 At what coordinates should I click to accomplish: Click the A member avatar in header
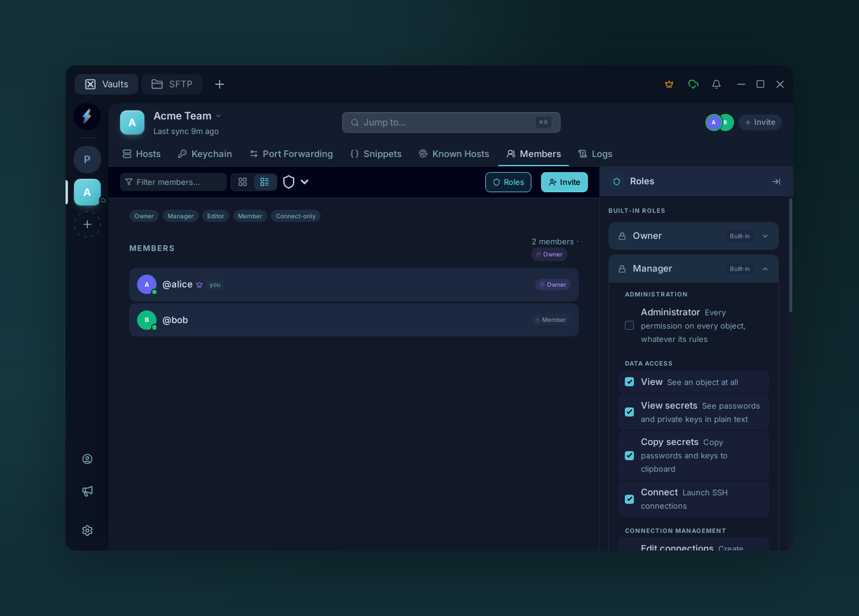point(714,122)
